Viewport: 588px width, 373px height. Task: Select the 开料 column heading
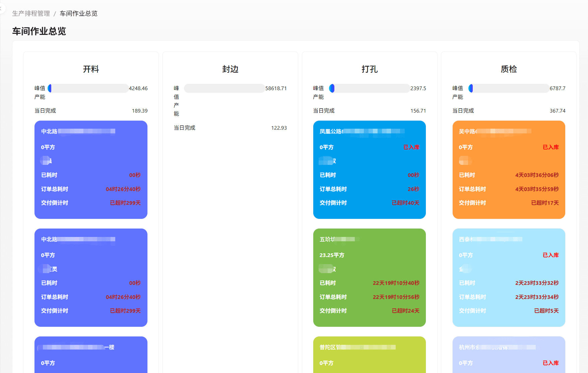pyautogui.click(x=91, y=69)
